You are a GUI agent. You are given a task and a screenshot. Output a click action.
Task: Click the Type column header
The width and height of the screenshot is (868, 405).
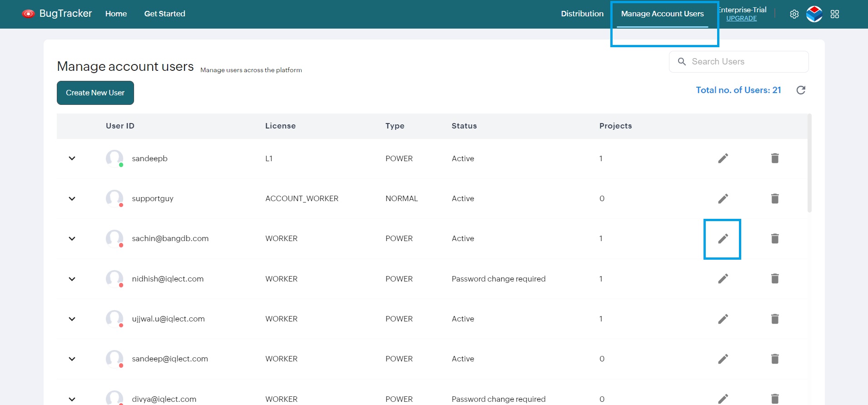(x=395, y=126)
